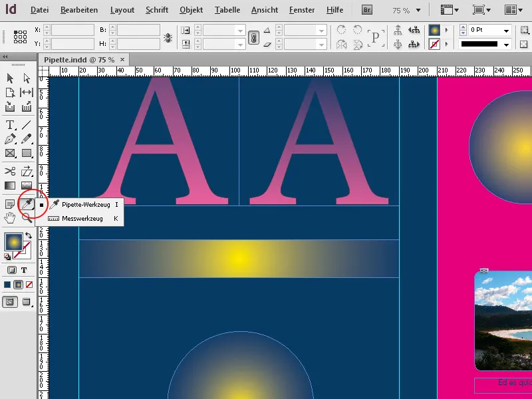Viewport: 532px width, 399px height.
Task: Switch to Preview view mode
Action: (27, 302)
